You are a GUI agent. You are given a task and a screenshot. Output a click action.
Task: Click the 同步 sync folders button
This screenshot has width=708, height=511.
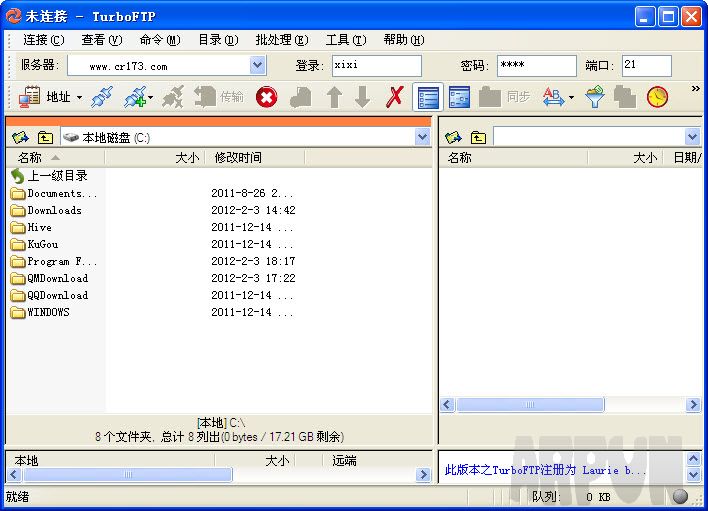point(504,97)
